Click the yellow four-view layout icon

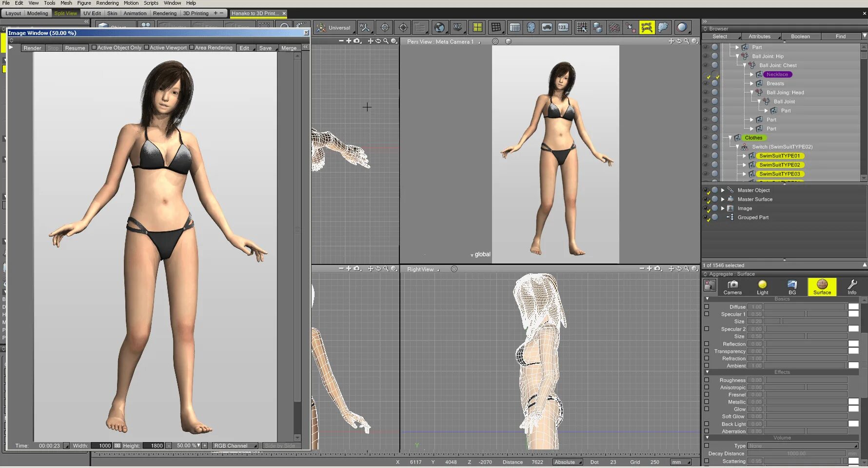pyautogui.click(x=477, y=27)
